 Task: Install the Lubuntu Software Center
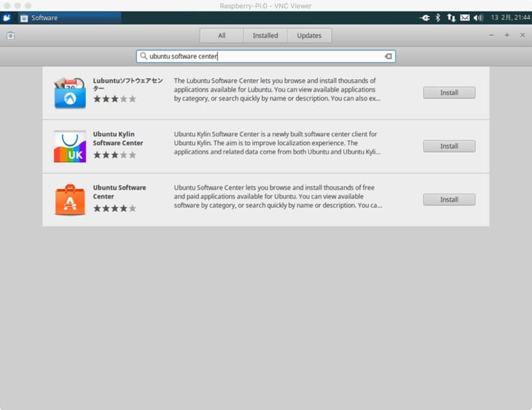pos(449,93)
